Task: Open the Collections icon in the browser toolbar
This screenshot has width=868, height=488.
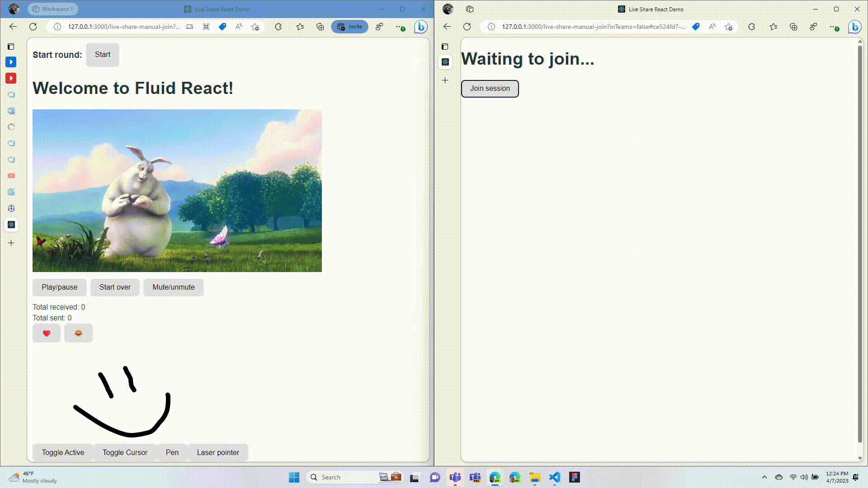Action: click(321, 27)
